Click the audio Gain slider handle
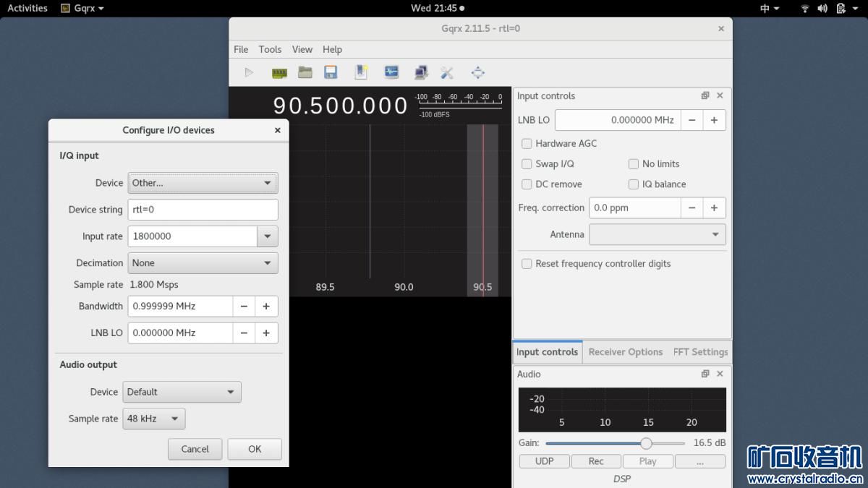 tap(646, 443)
